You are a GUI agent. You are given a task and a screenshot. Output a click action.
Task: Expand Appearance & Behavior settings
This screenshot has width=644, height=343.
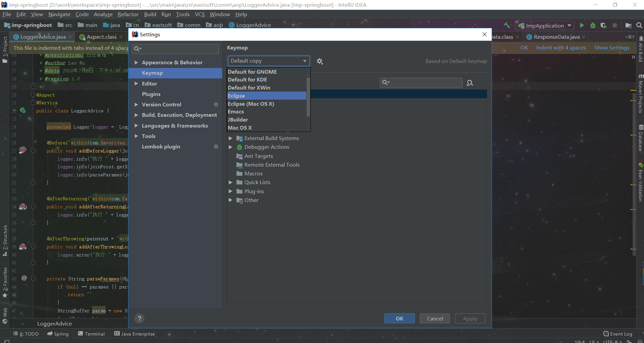(136, 63)
